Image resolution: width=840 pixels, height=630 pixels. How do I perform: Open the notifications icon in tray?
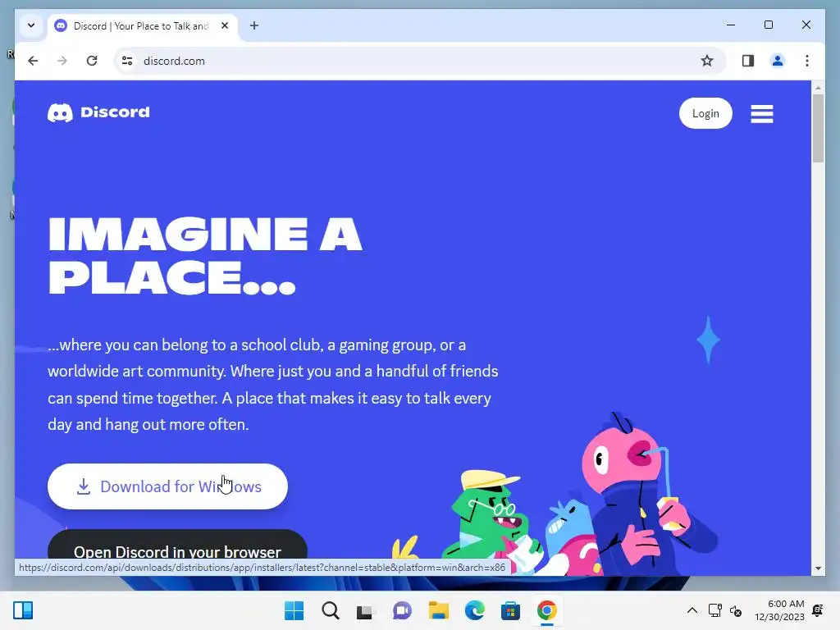click(x=818, y=610)
